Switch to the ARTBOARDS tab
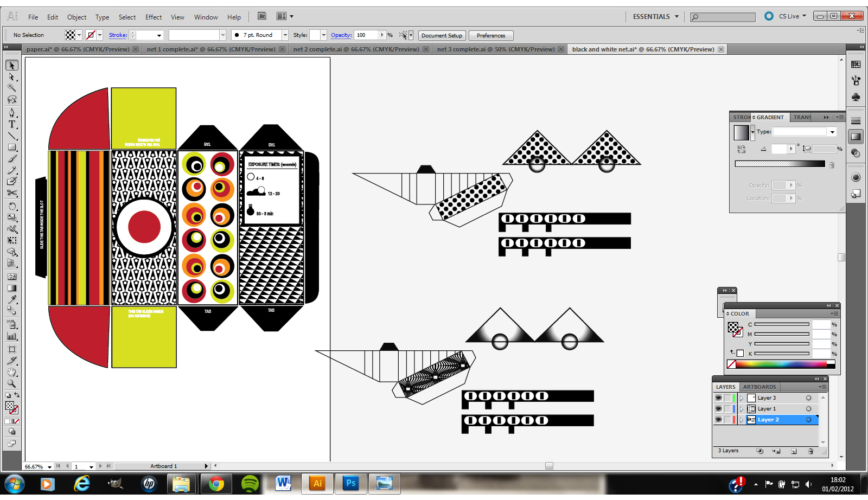Image resolution: width=868 pixels, height=500 pixels. coord(759,387)
